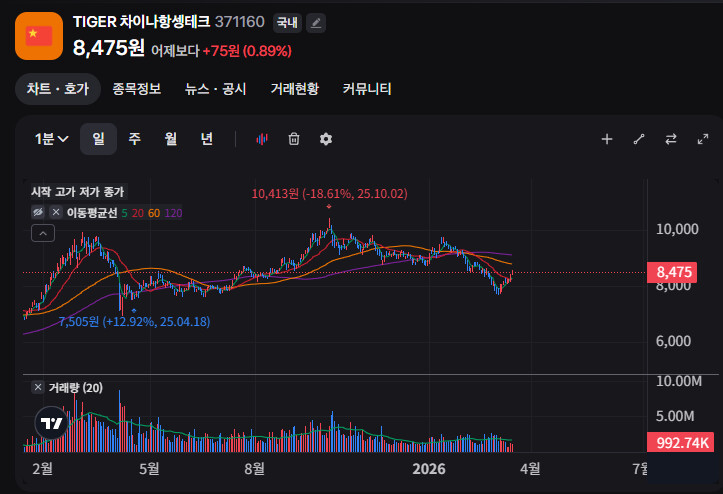The height and width of the screenshot is (494, 723).
Task: Click the 10,413원 high price annotation
Action: (329, 193)
